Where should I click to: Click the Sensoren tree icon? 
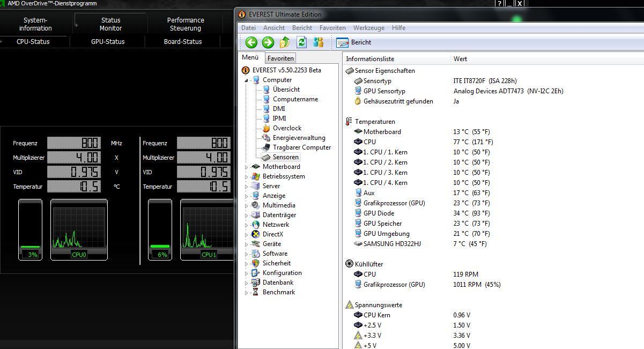pos(266,157)
